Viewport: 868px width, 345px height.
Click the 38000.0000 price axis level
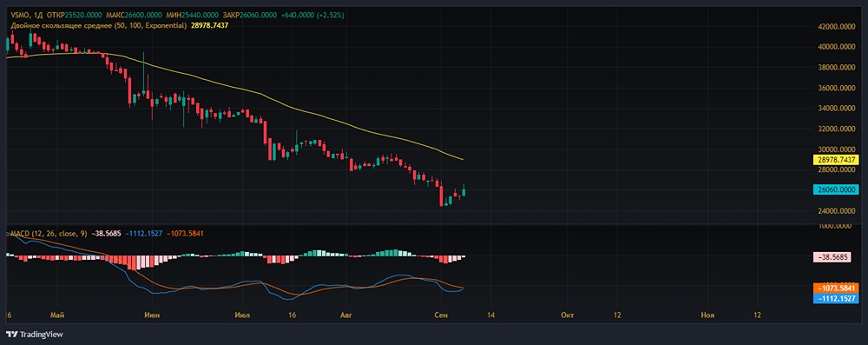click(838, 68)
